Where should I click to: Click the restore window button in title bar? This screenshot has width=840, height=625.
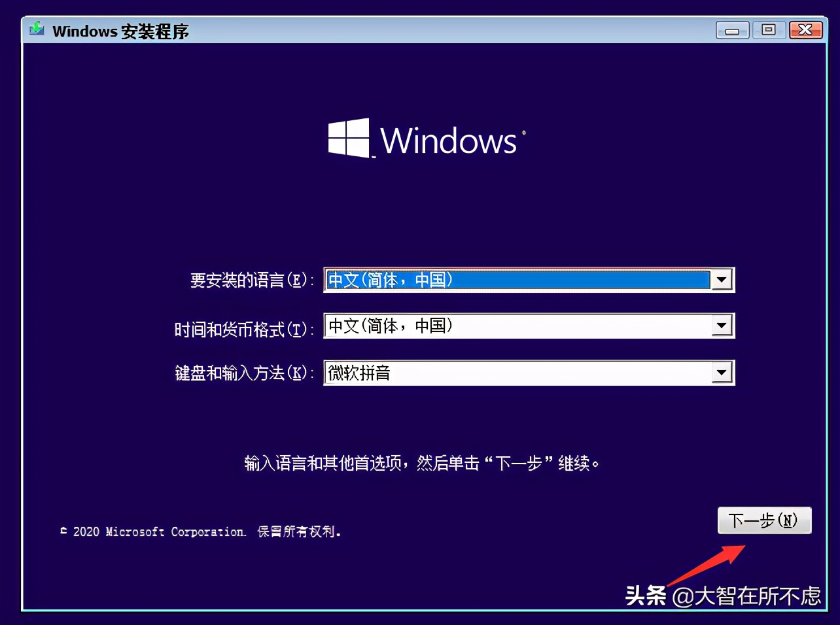tap(769, 29)
